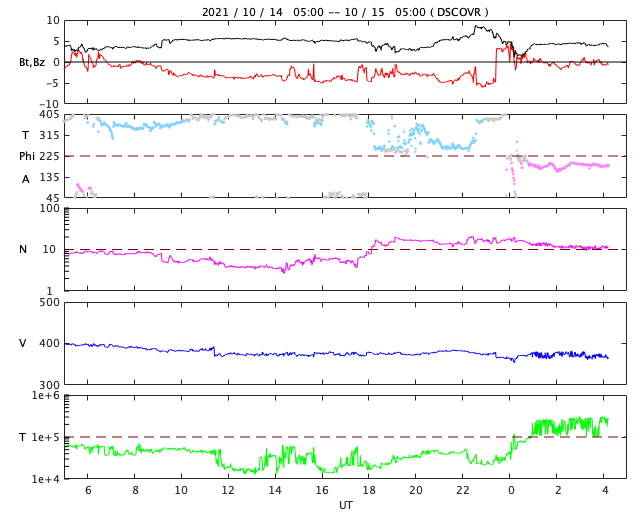Click the '315' Phi tick label
Screen dimensions: 640x512
point(49,135)
